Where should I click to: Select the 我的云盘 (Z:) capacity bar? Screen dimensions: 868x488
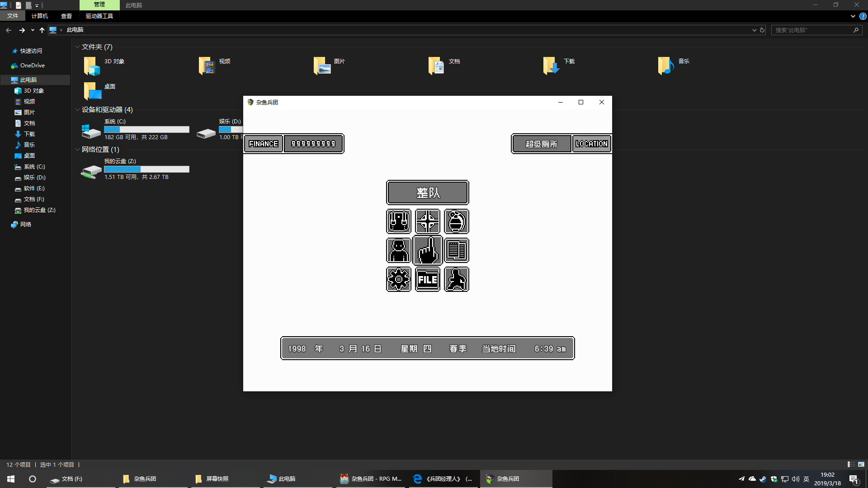(146, 169)
